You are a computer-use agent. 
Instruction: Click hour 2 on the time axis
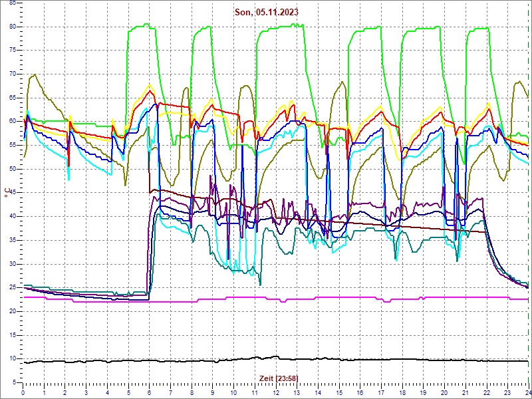(x=65, y=393)
